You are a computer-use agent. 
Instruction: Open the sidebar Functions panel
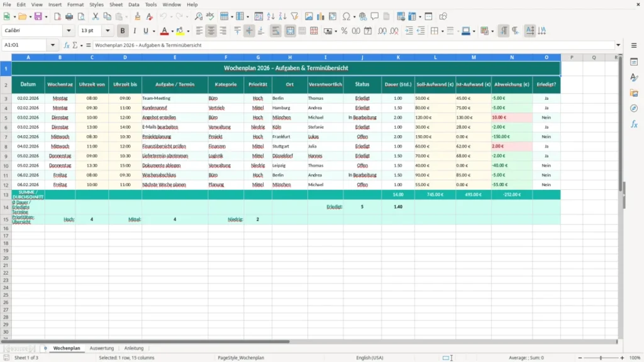point(634,124)
